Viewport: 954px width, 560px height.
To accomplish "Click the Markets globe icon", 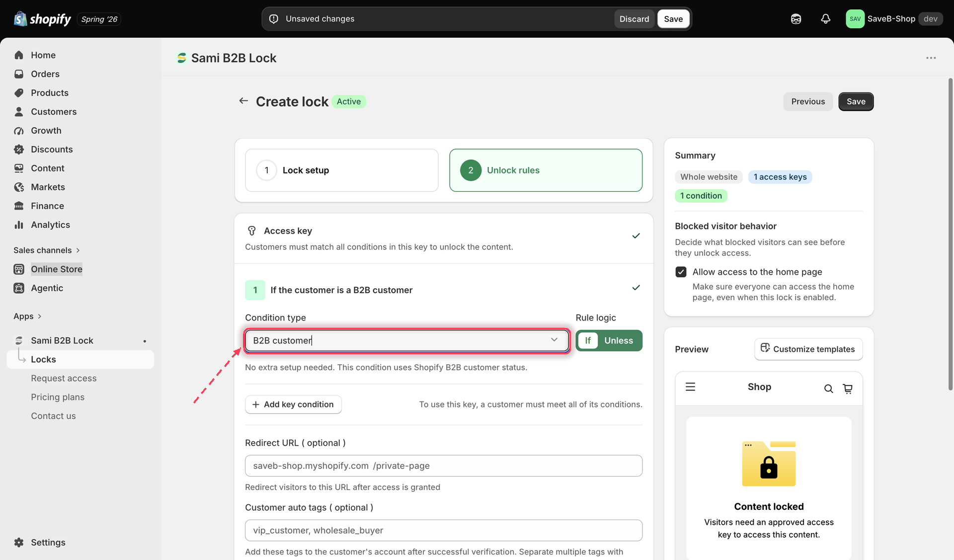I will pos(19,187).
